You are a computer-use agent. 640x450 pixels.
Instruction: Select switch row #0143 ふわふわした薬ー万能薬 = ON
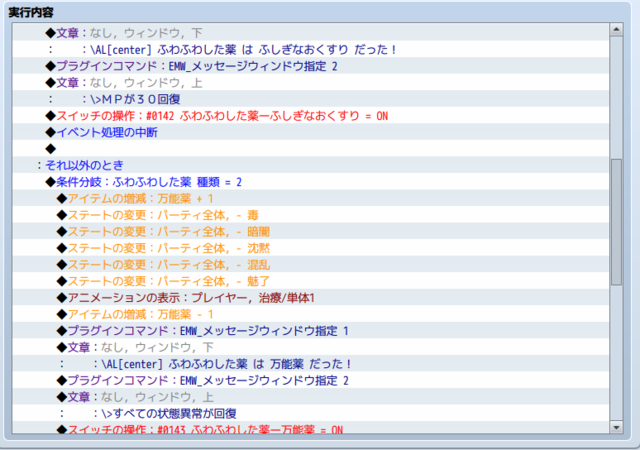tap(311, 428)
